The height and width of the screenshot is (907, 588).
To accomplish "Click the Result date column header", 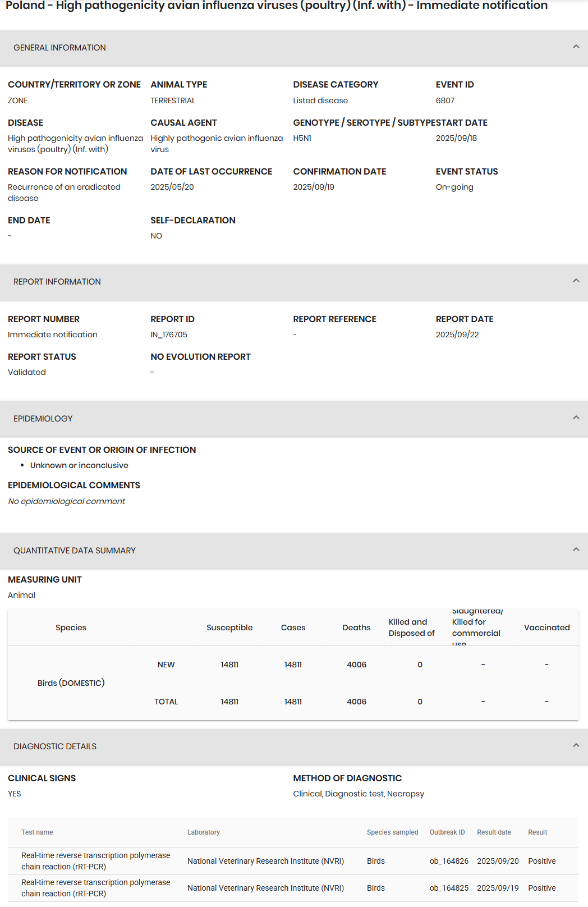I will point(494,832).
